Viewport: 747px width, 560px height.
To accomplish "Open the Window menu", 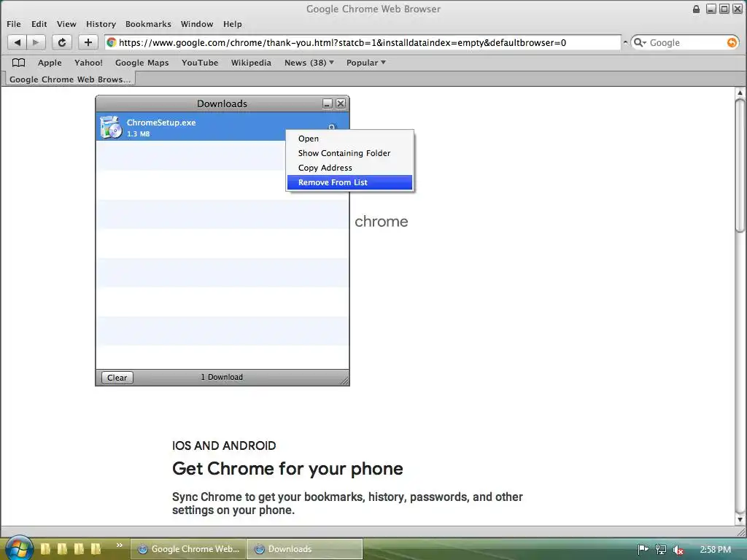I will click(x=197, y=24).
